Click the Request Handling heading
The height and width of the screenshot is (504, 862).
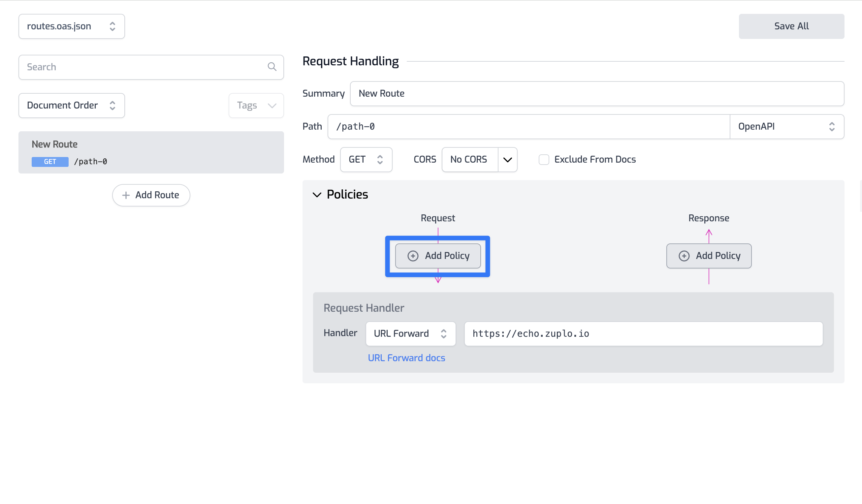tap(351, 61)
